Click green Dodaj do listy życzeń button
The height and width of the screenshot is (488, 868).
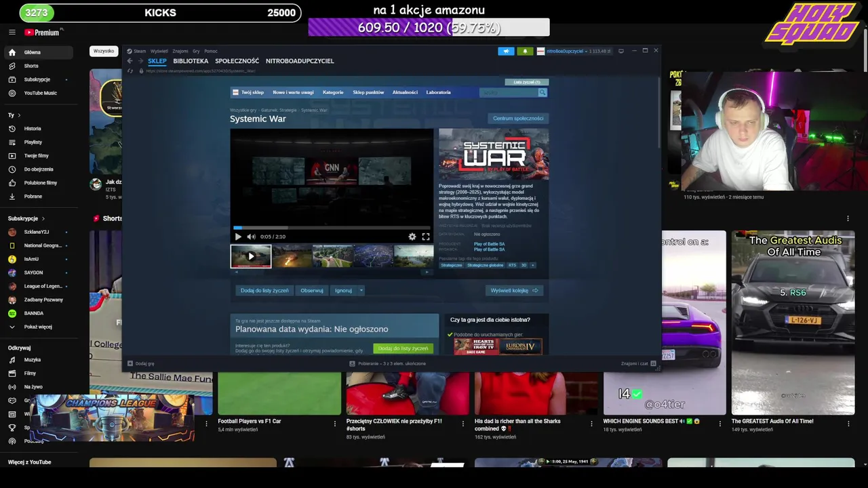coord(403,348)
